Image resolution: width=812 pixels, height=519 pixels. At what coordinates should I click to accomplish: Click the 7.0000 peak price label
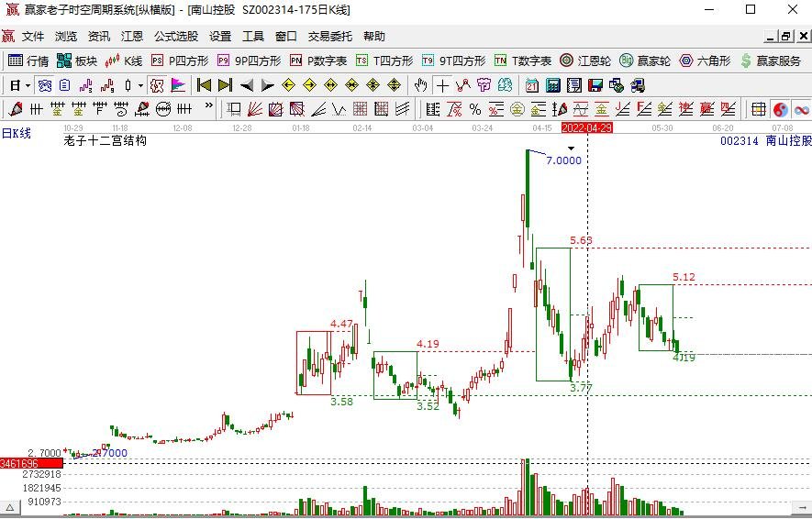coord(564,160)
